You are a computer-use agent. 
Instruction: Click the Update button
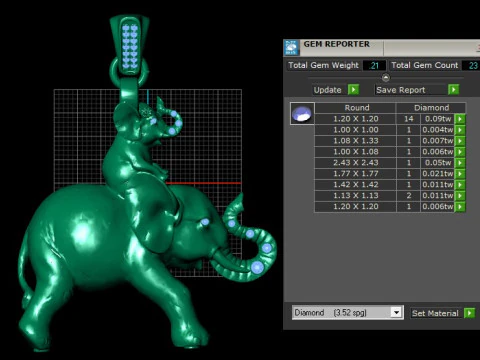click(x=327, y=90)
